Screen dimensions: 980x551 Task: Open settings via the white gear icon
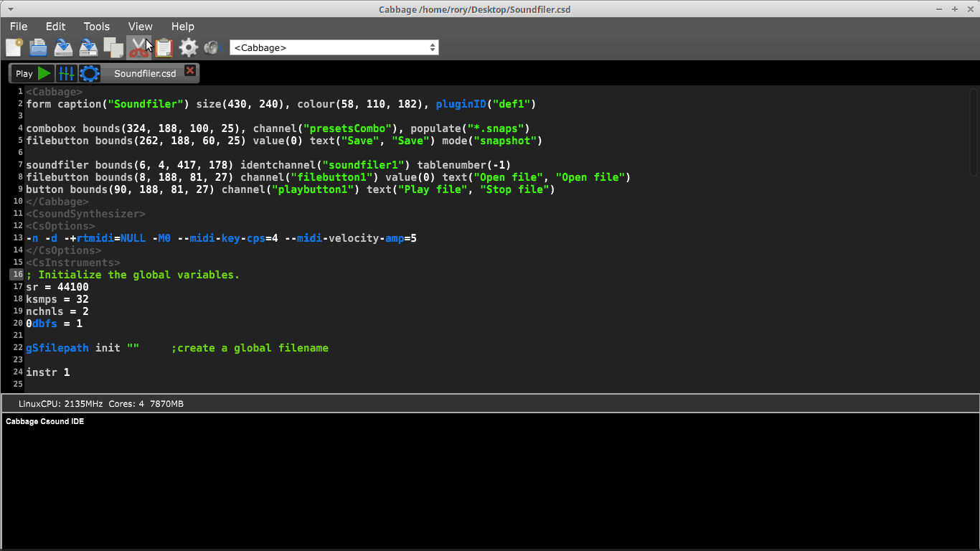coord(189,47)
